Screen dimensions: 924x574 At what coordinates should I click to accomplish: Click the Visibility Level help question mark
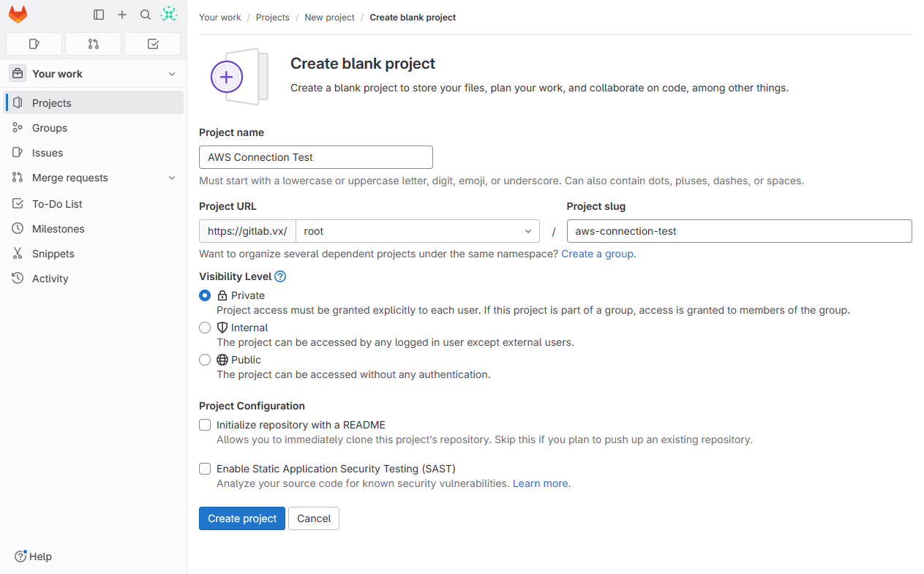(x=280, y=276)
